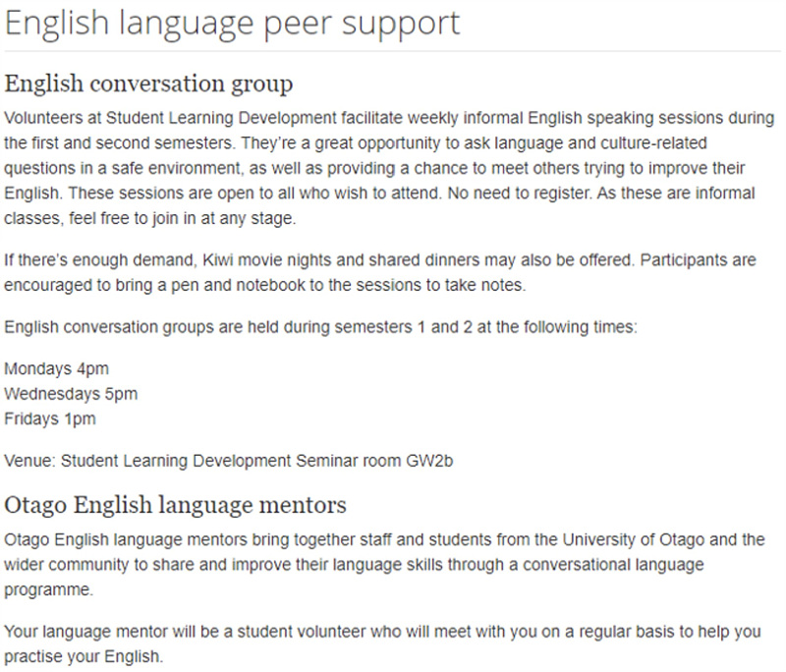Click the Your language mentor paragraph

[382, 644]
